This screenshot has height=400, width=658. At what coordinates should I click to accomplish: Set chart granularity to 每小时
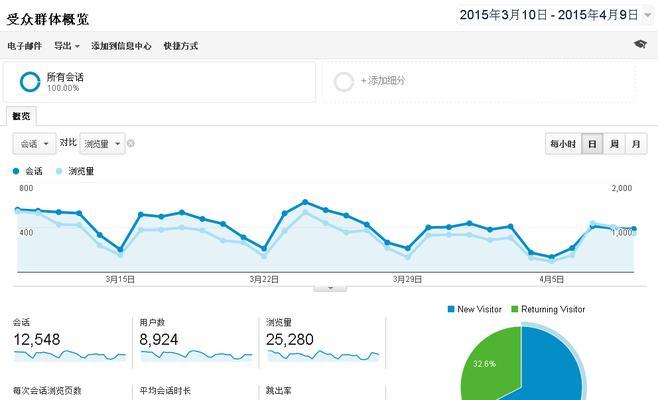point(563,144)
